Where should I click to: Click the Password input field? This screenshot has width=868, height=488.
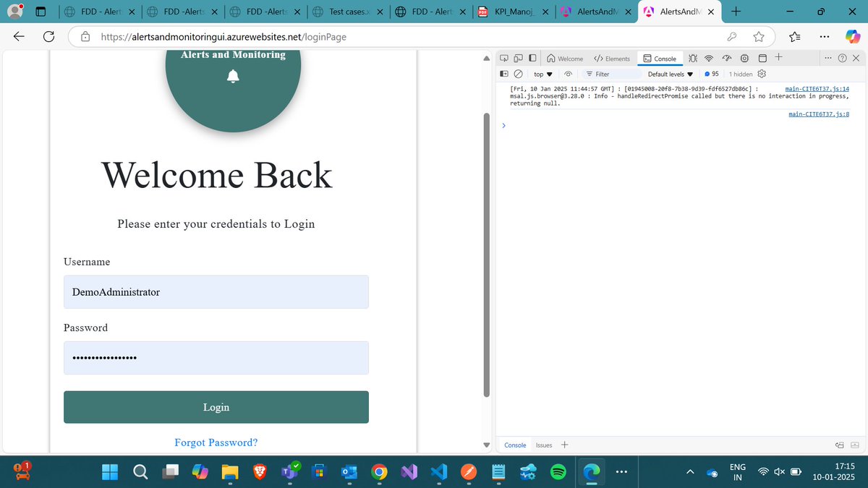click(216, 358)
